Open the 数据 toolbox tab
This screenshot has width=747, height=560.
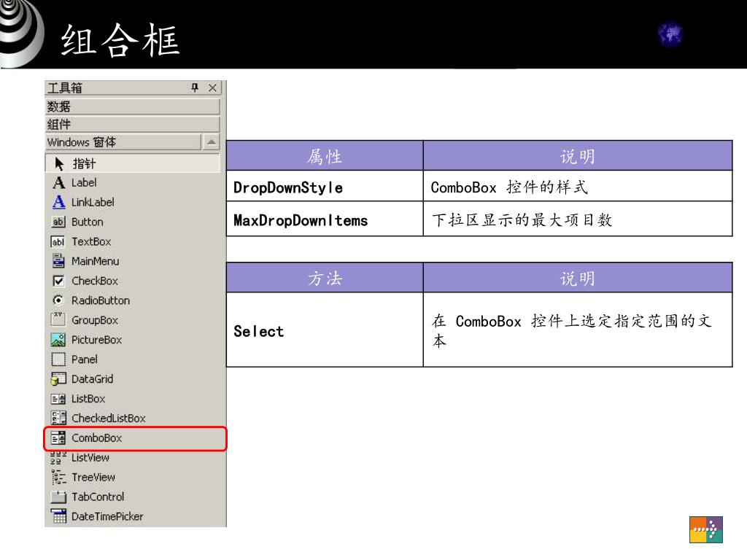click(133, 106)
